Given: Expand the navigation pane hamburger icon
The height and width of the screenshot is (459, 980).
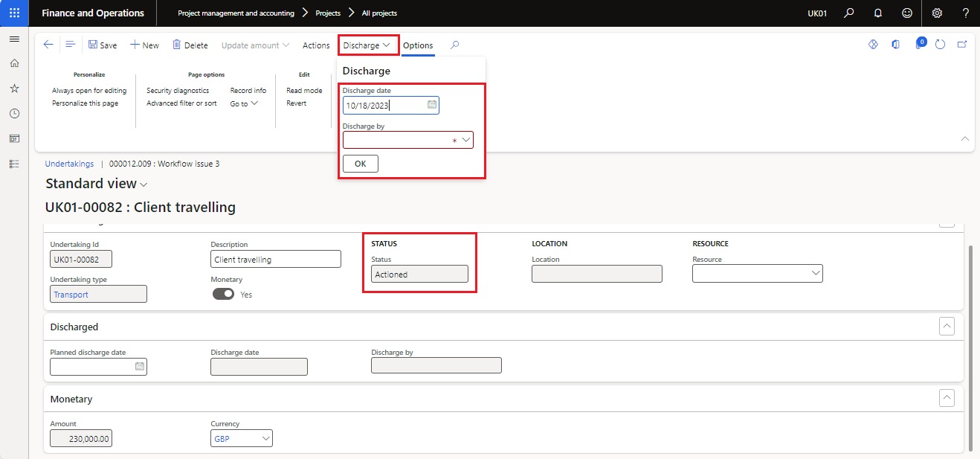Looking at the screenshot, I should pos(14,39).
